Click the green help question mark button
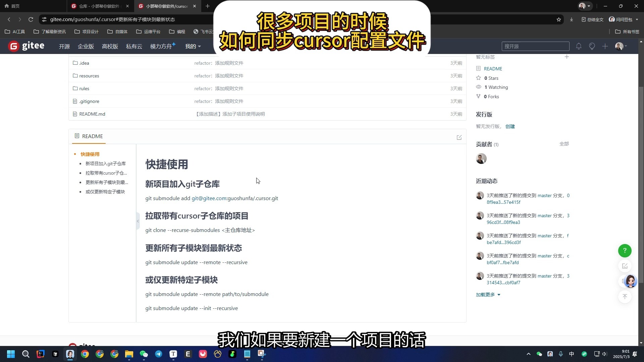The width and height of the screenshot is (644, 362). [625, 250]
